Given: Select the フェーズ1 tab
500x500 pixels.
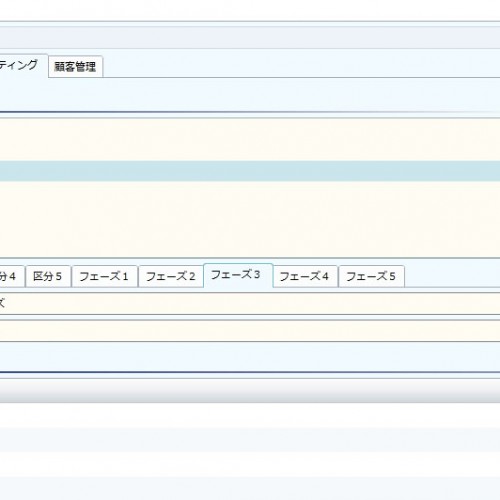Looking at the screenshot, I should (x=104, y=276).
